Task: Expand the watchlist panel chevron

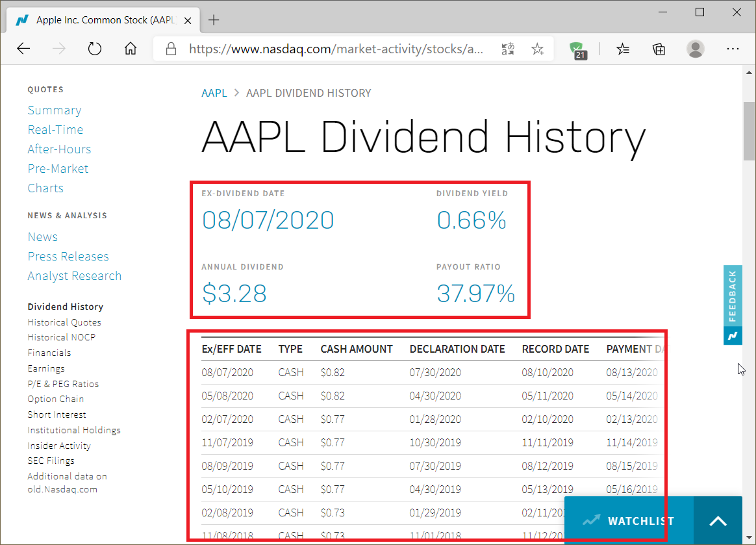Action: (x=718, y=521)
